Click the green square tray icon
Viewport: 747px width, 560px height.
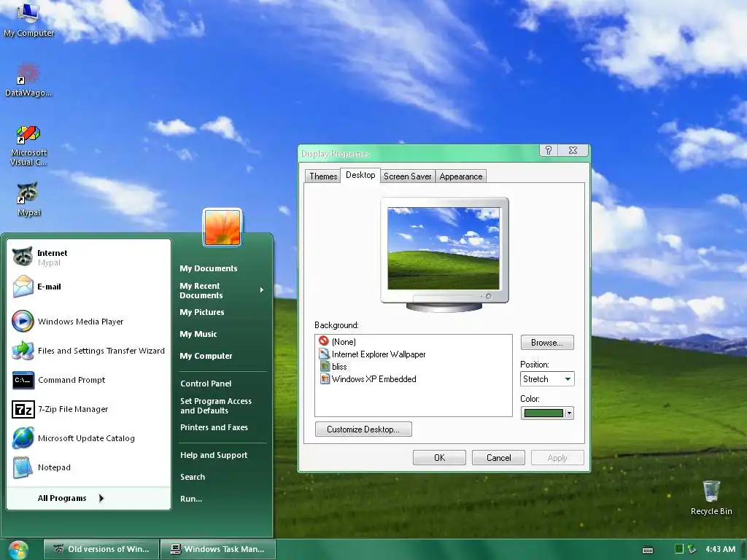click(x=679, y=549)
